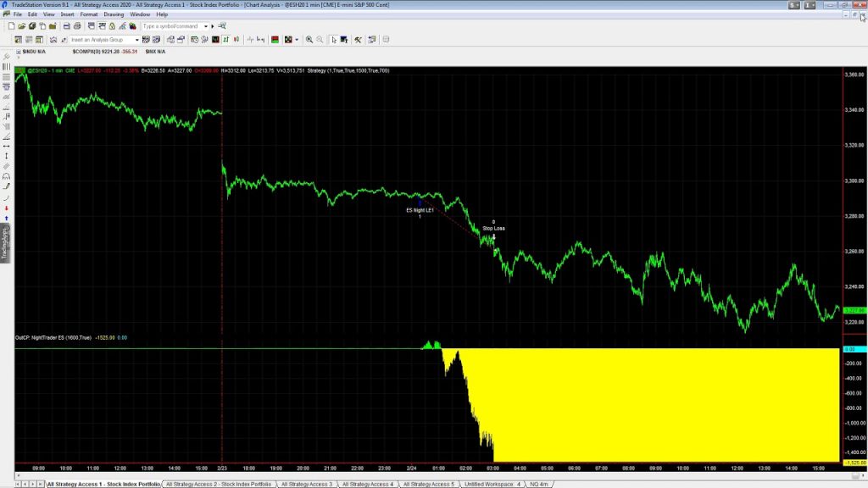
Task: Close the $INDU ticker bar checkbox
Action: [19, 52]
